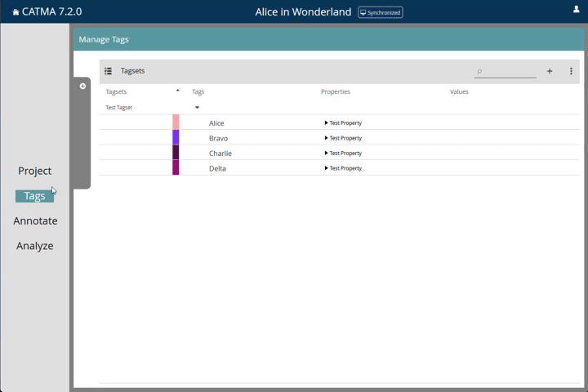This screenshot has width=588, height=392.
Task: Click the CATMA home icon
Action: click(16, 12)
